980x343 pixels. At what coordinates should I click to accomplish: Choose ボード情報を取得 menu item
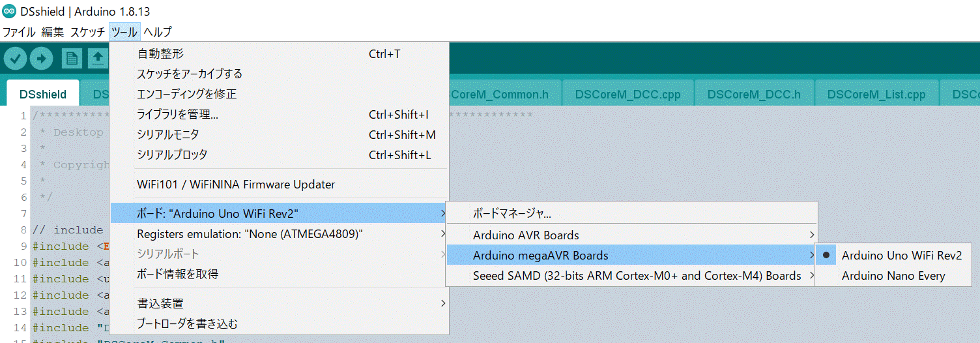[x=280, y=274]
